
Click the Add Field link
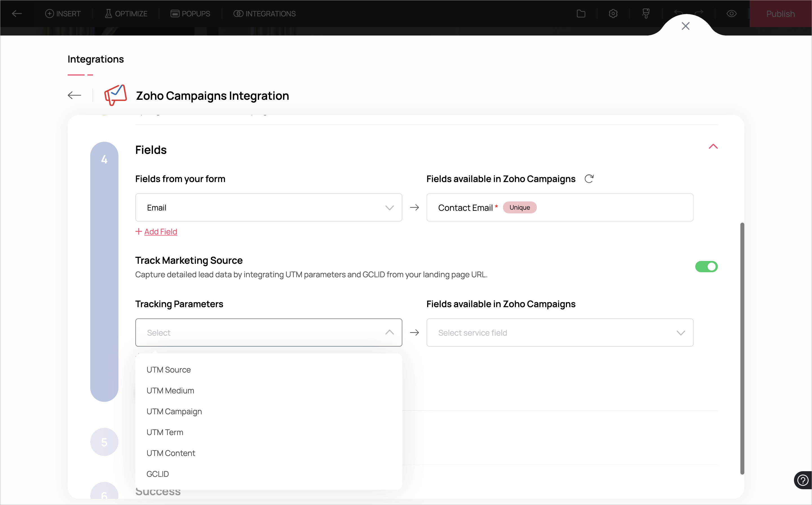pos(160,231)
